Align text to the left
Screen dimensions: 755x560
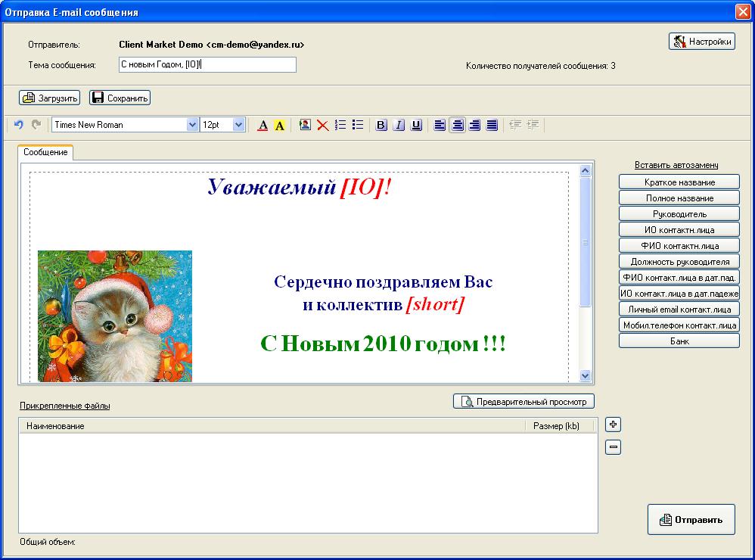point(440,125)
